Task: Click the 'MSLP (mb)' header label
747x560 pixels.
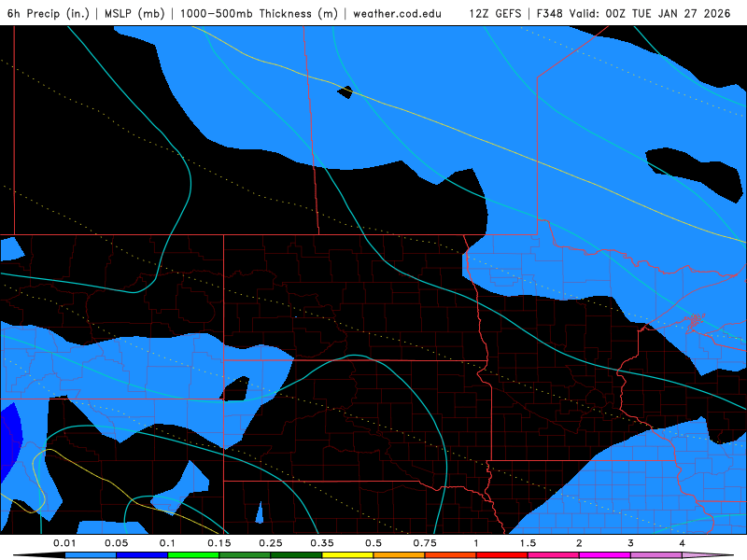Action: pyautogui.click(x=134, y=13)
